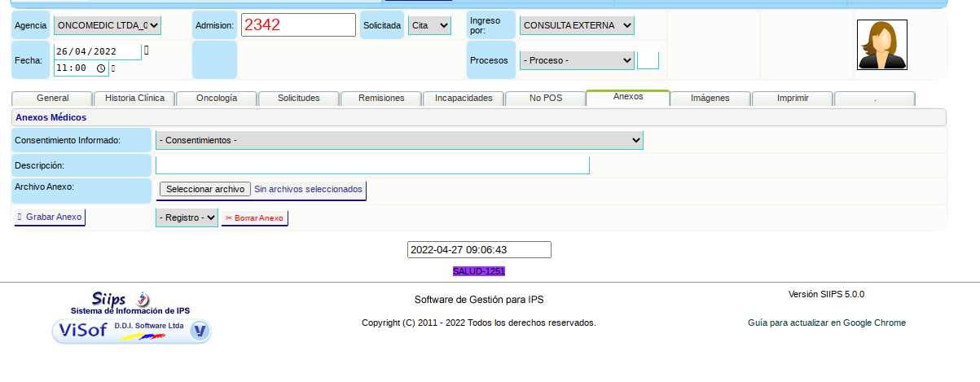Click the ViSof D.D.I. Software logo

click(131, 331)
